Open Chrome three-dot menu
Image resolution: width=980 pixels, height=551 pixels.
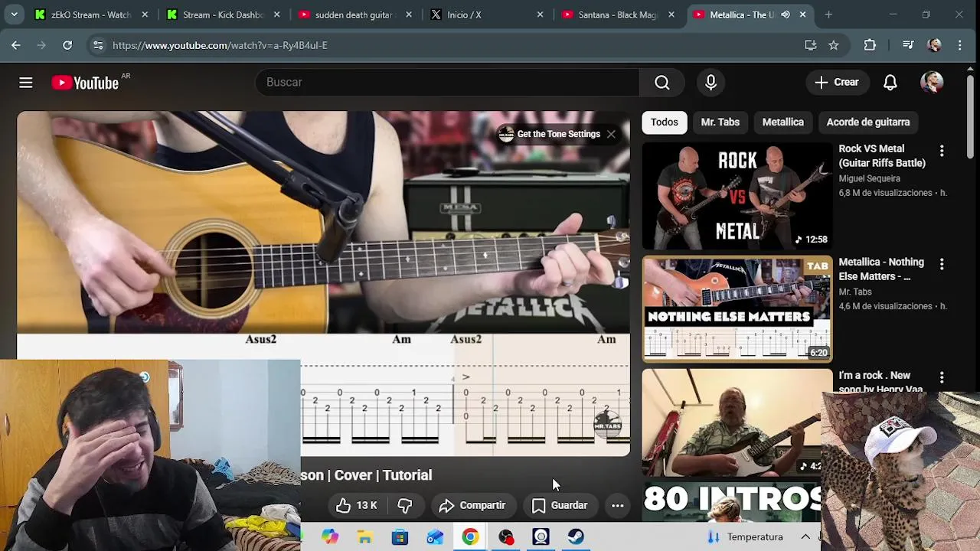tap(960, 45)
